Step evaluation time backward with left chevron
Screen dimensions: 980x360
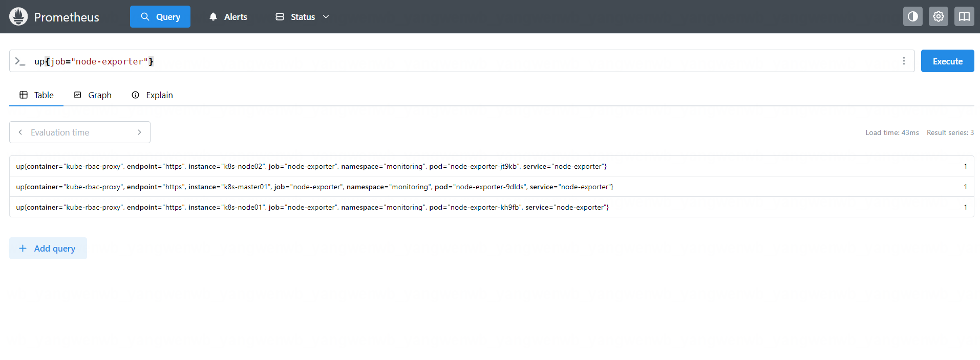pyautogui.click(x=20, y=132)
